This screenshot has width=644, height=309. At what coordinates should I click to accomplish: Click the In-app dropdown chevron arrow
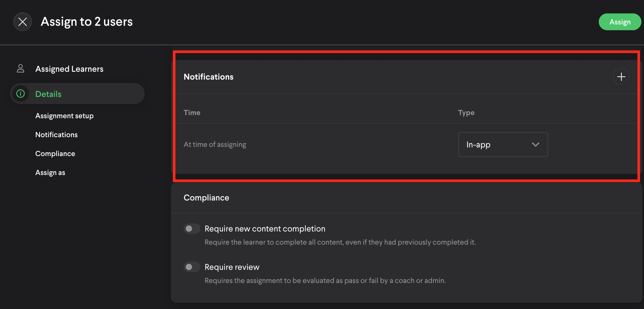pos(535,145)
